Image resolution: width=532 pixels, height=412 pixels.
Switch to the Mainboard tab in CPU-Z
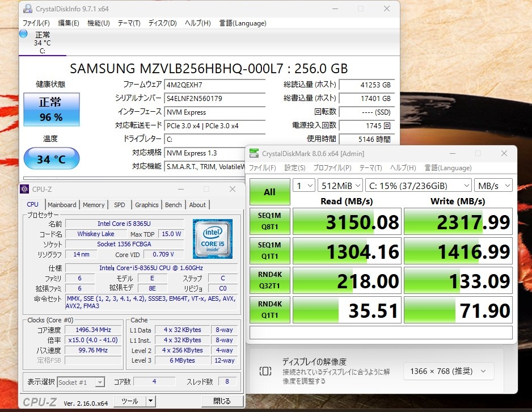(62, 205)
